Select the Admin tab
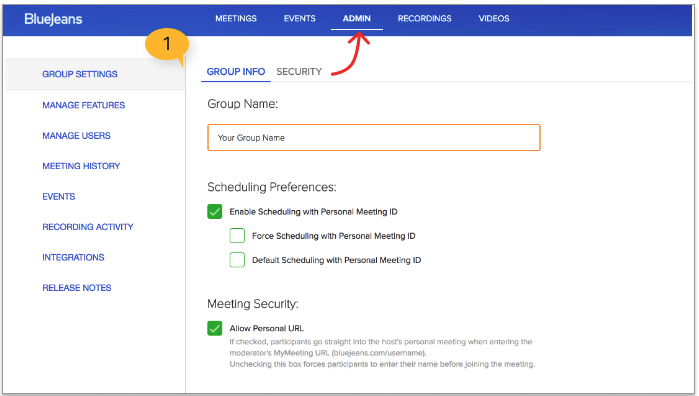 pos(357,19)
